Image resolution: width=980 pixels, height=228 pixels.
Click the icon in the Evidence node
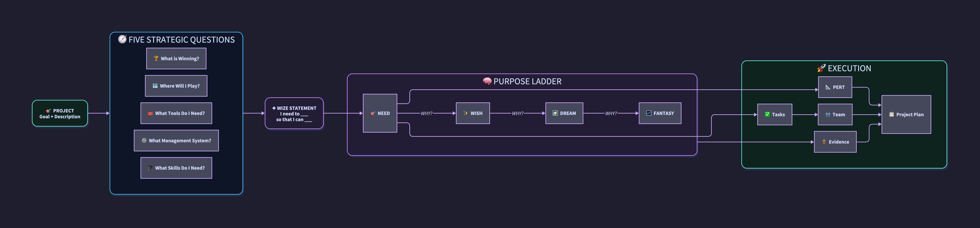(x=824, y=142)
